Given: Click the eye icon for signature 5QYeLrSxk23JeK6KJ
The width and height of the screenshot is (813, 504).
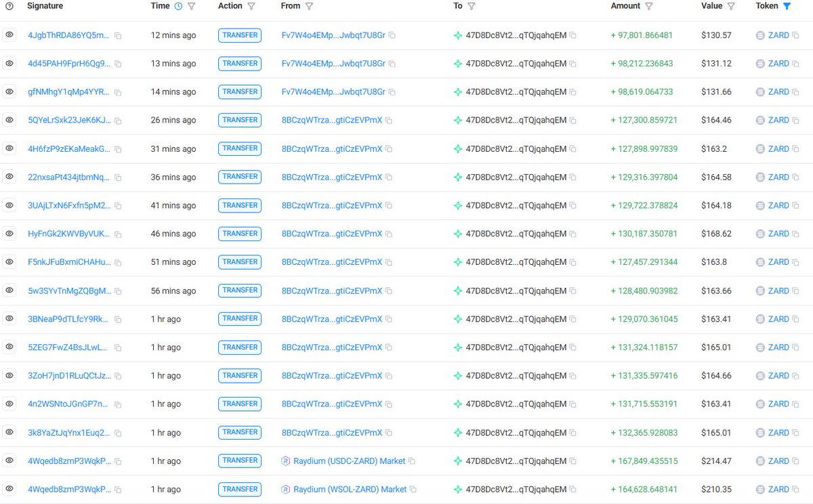Looking at the screenshot, I should click(9, 120).
